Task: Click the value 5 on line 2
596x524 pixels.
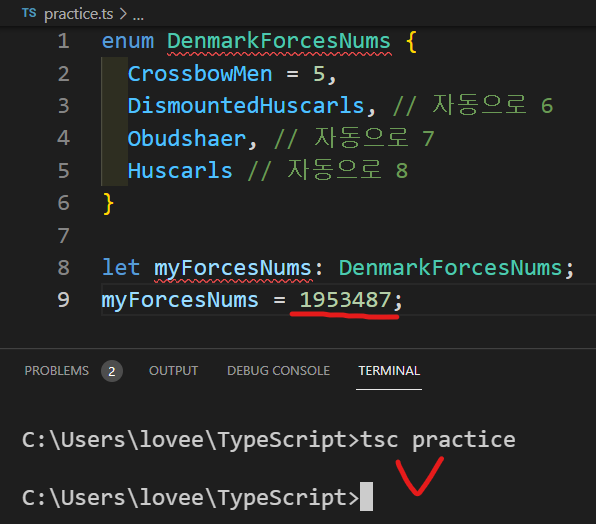Action: click(x=319, y=74)
